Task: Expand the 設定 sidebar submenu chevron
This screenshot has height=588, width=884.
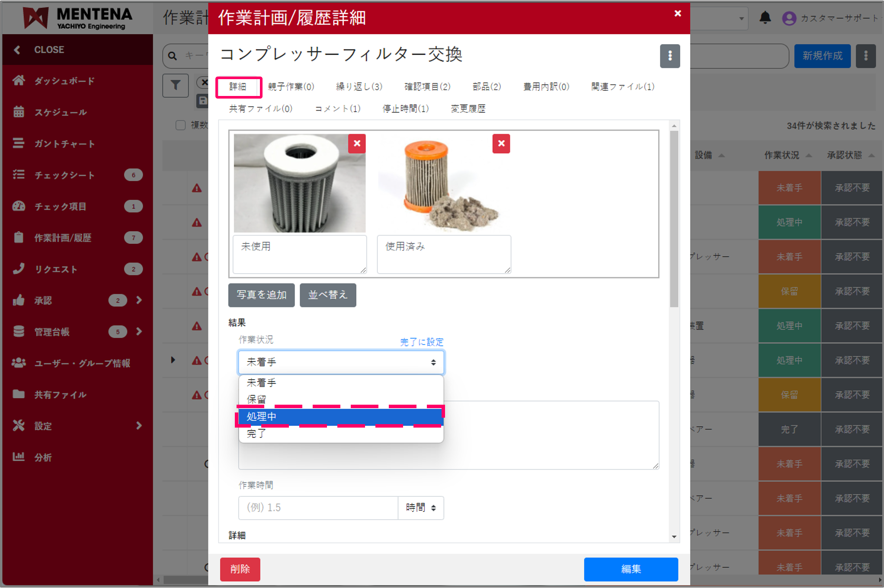Action: (139, 426)
